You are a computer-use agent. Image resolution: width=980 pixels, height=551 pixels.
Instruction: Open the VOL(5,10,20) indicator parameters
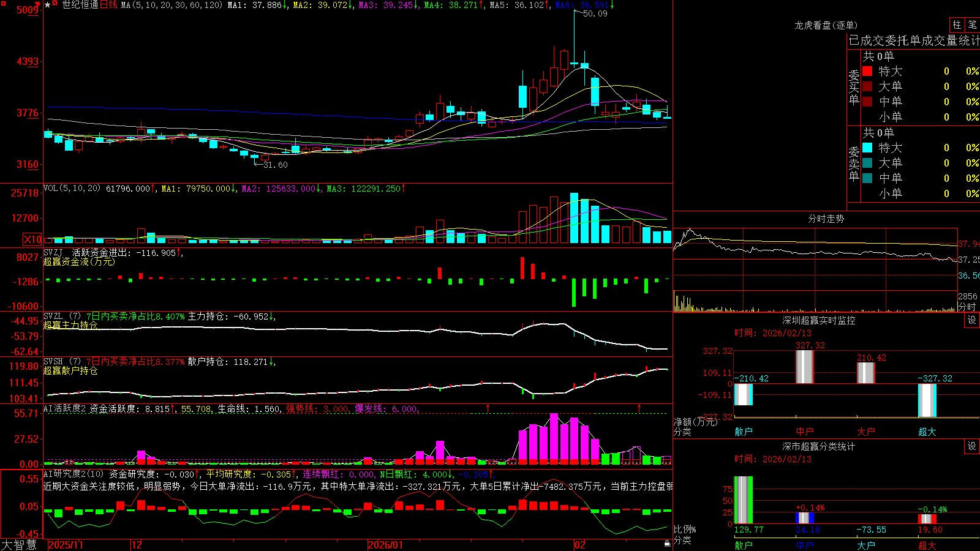click(x=72, y=189)
